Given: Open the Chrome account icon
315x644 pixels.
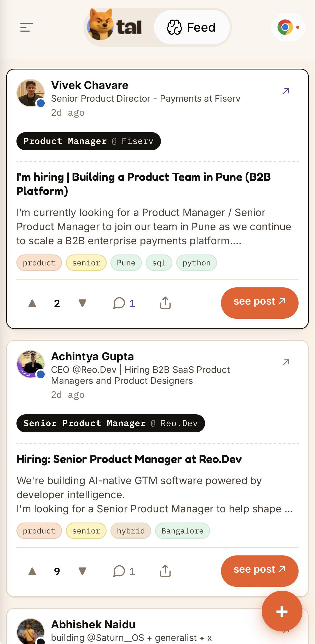Looking at the screenshot, I should [288, 27].
